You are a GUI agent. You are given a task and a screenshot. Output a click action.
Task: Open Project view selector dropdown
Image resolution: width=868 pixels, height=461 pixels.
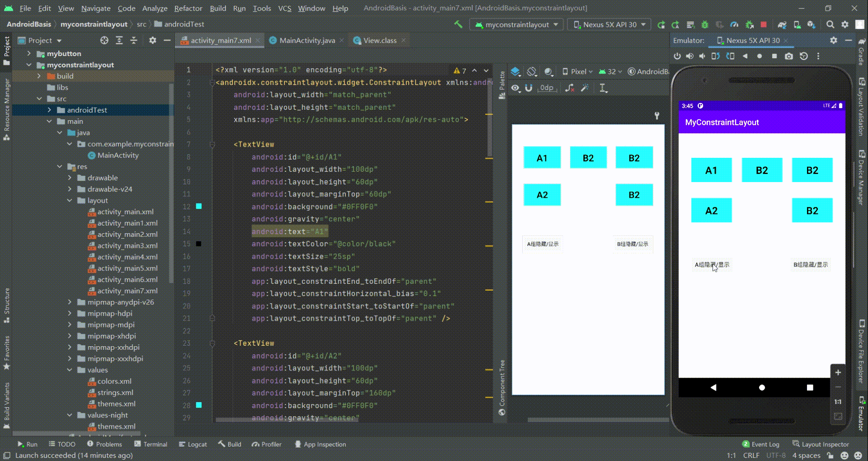pyautogui.click(x=40, y=40)
